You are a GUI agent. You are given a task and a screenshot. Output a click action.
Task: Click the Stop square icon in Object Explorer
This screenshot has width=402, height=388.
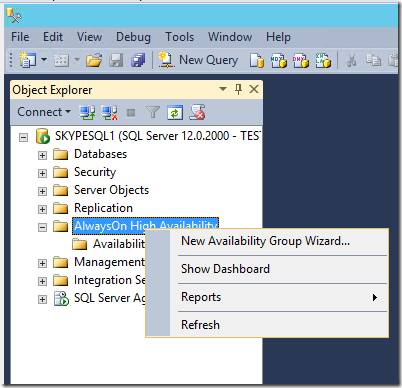[131, 113]
